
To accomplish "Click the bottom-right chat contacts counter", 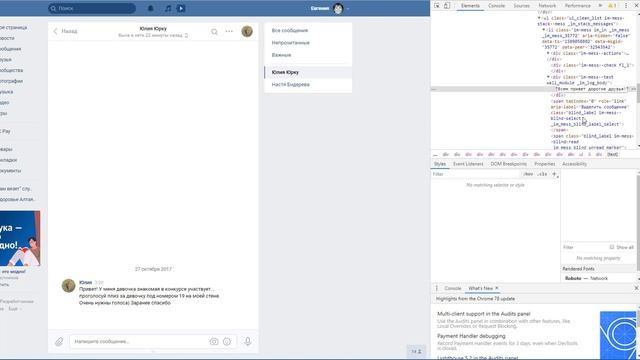I will (x=416, y=351).
